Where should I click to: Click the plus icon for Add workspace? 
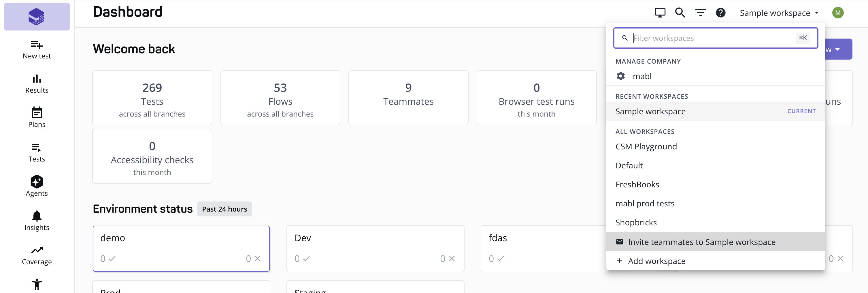point(619,261)
